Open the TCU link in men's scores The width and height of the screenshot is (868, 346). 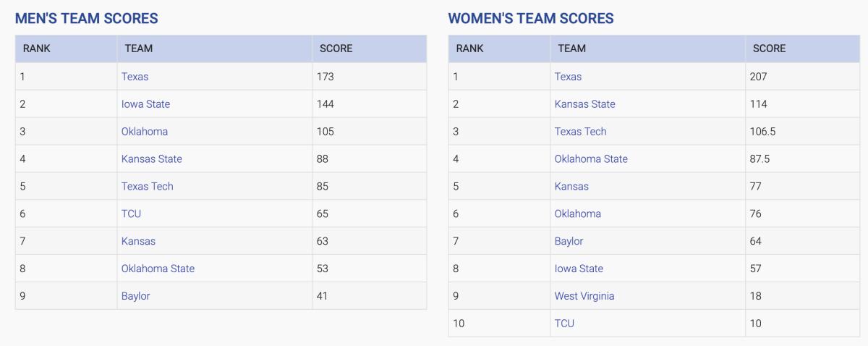click(x=131, y=214)
